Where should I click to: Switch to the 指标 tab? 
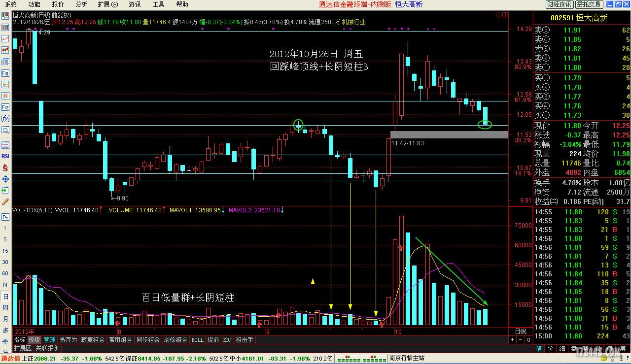(x=19, y=340)
